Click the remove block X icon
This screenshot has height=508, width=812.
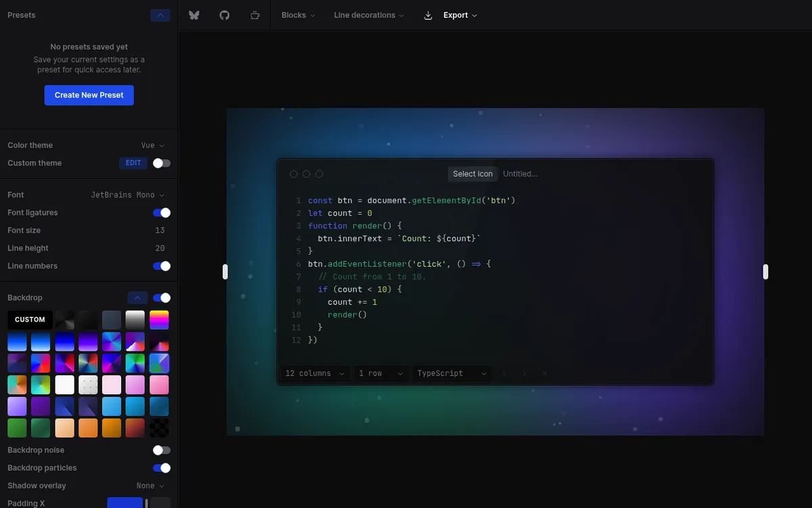point(545,373)
